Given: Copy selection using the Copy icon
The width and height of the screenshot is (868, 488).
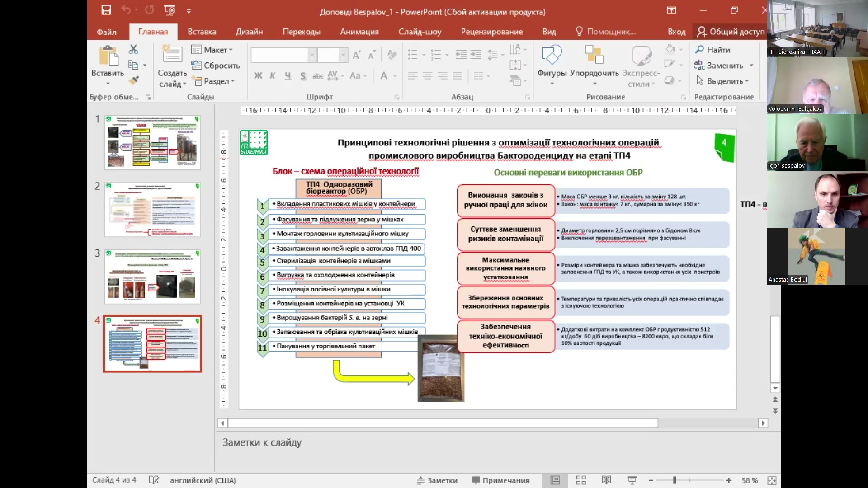Looking at the screenshot, I should pyautogui.click(x=133, y=65).
